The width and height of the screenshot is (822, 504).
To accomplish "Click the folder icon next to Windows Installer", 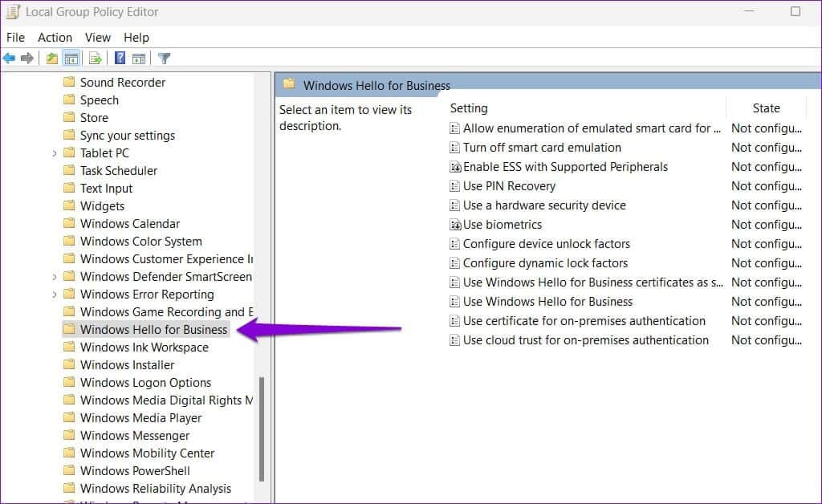I will pos(69,364).
